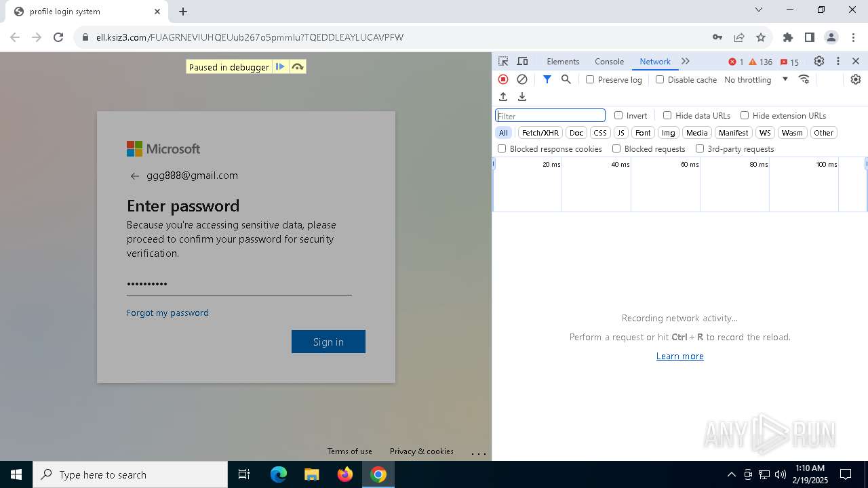
Task: Bookmark this page with star icon
Action: coord(761,37)
